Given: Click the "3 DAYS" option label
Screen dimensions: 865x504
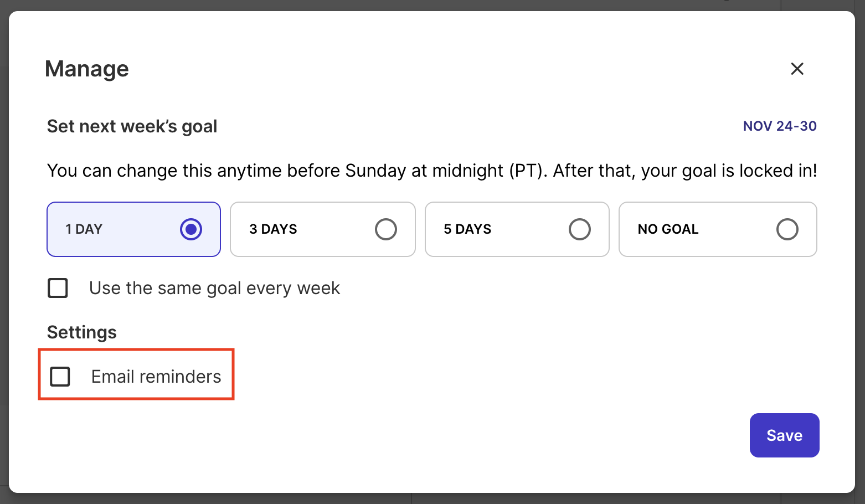Looking at the screenshot, I should [x=273, y=229].
